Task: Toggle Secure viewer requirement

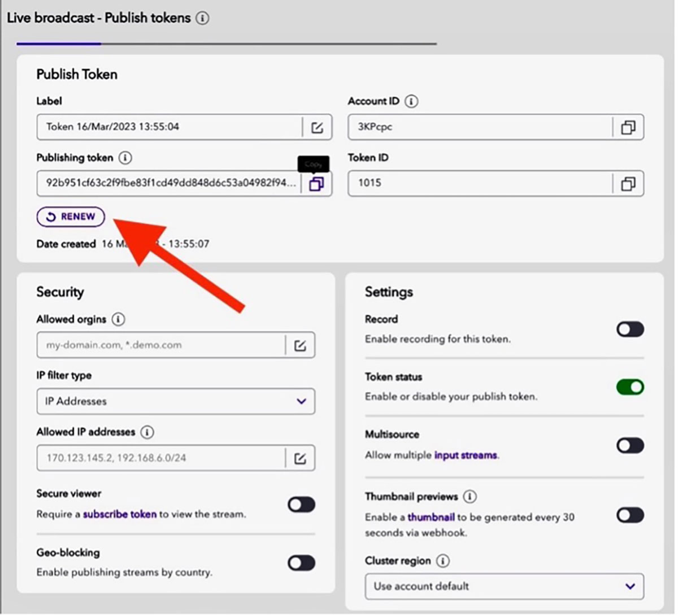Action: click(x=301, y=504)
